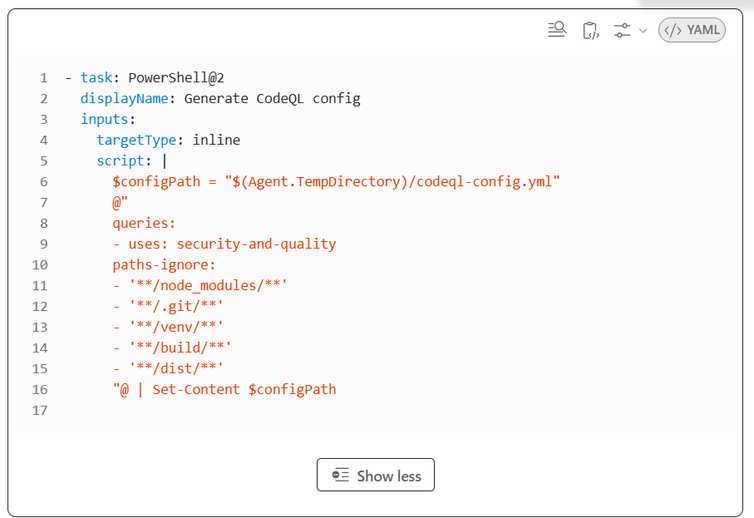Click '- uses: security-and-quality' line
Viewport: 754px width, 518px height.
pos(224,244)
